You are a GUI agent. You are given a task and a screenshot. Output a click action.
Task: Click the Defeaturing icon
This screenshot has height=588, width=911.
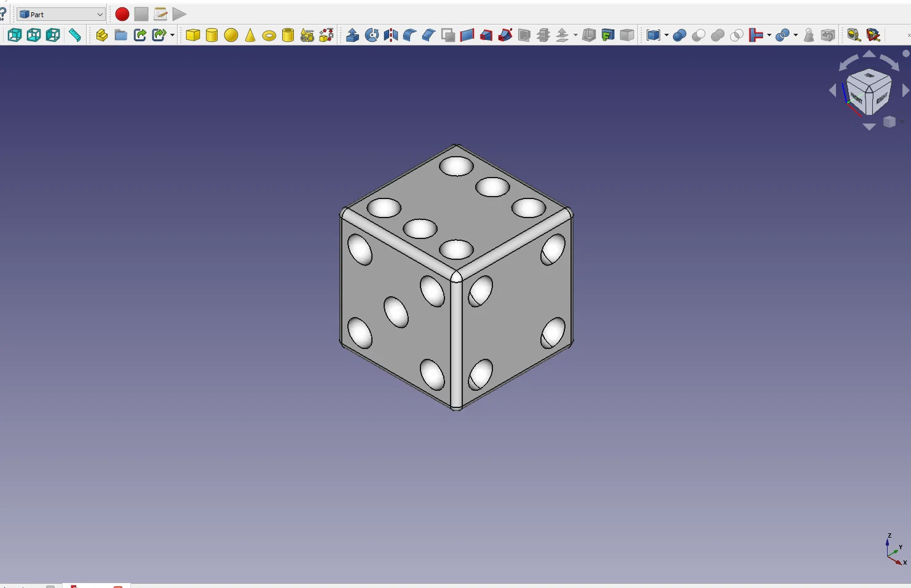click(828, 35)
